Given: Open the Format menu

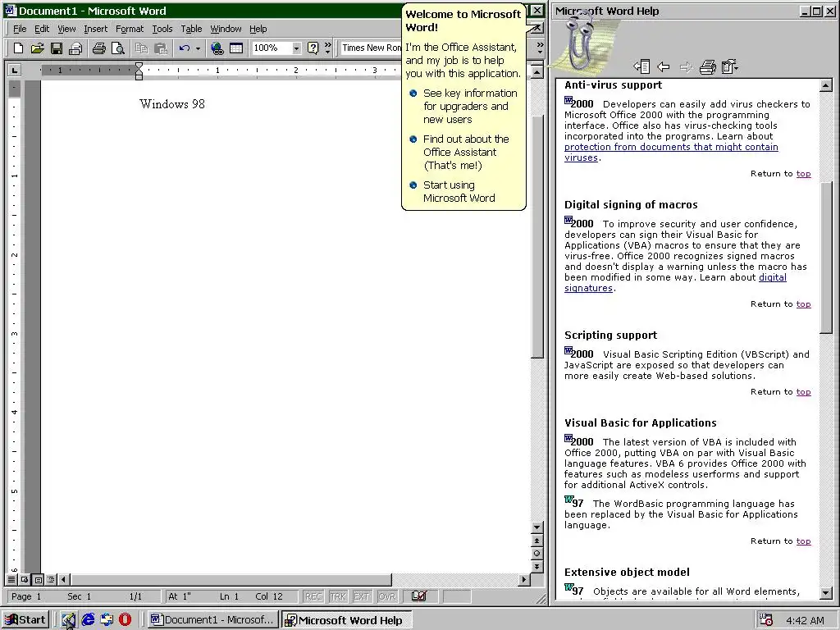Looking at the screenshot, I should 130,29.
